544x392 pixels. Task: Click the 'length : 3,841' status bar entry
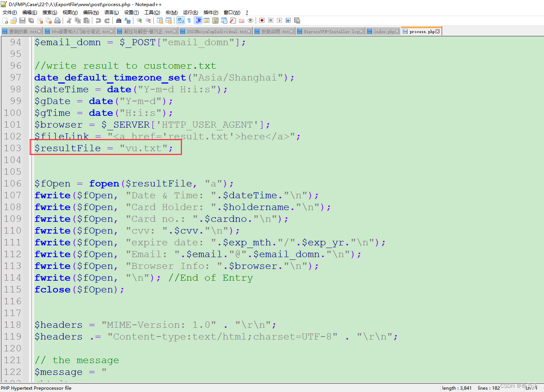click(457, 388)
